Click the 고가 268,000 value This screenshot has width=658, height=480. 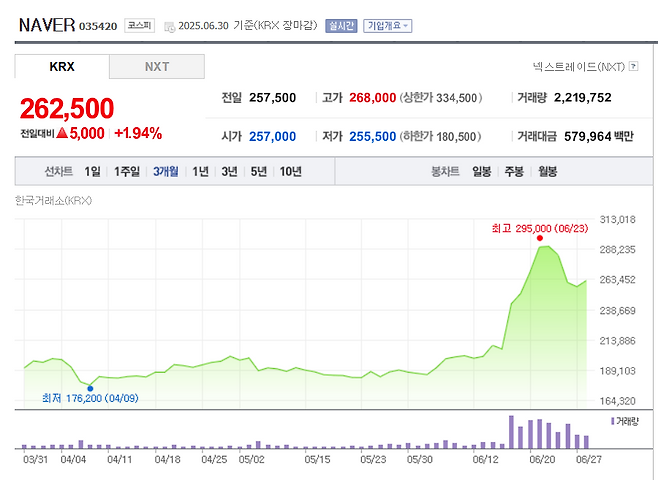point(373,98)
